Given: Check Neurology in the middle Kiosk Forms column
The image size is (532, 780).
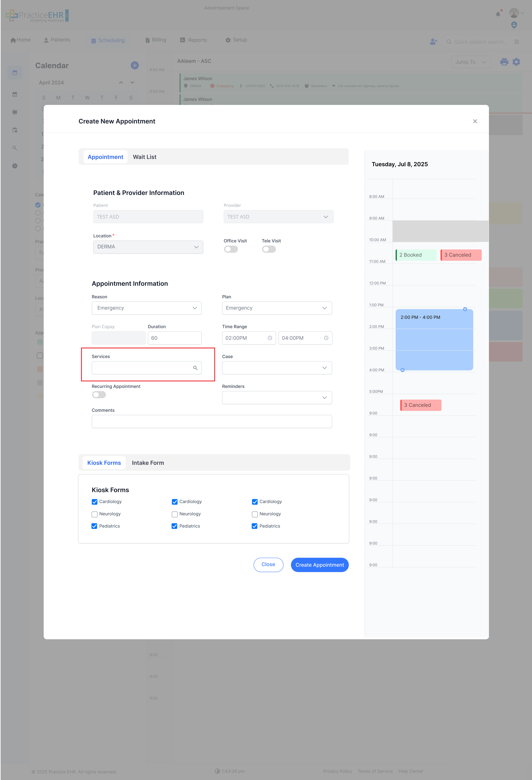Looking at the screenshot, I should click(175, 514).
